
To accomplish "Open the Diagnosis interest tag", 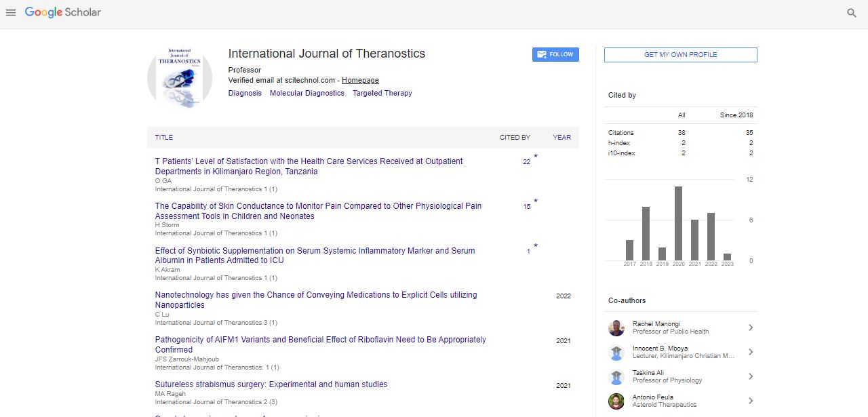I will 245,93.
